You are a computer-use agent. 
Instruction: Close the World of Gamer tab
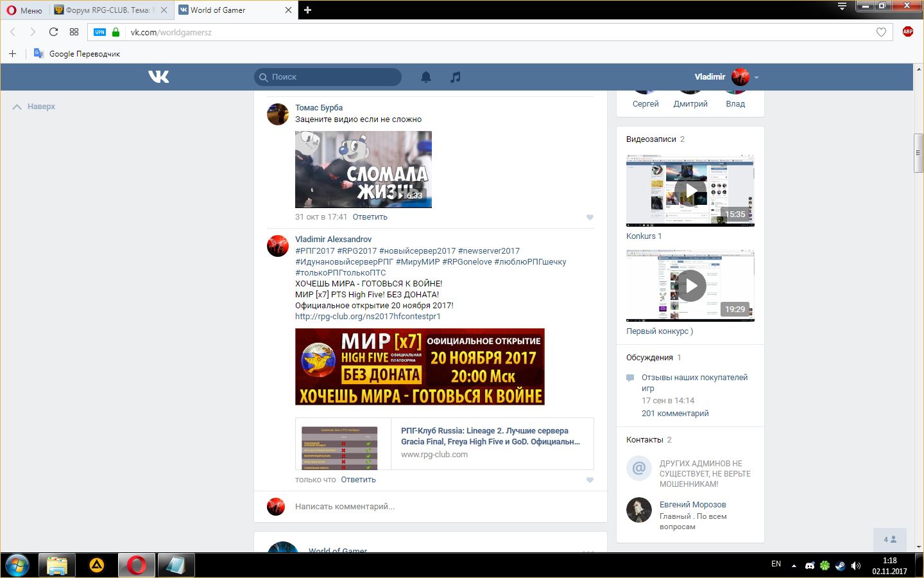[288, 10]
